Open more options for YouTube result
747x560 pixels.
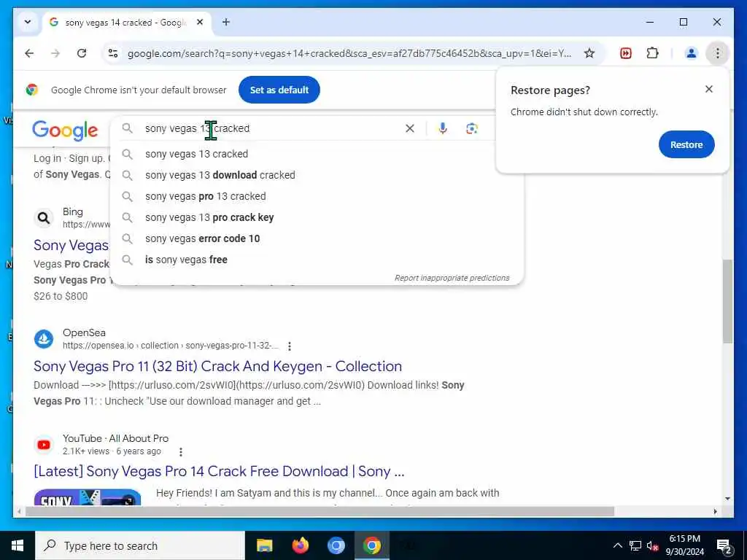[181, 452]
